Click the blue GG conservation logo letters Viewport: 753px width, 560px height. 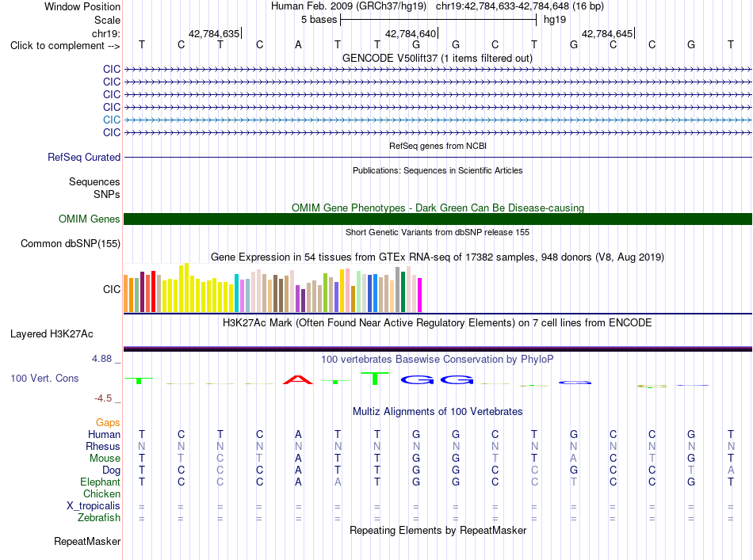coord(437,380)
